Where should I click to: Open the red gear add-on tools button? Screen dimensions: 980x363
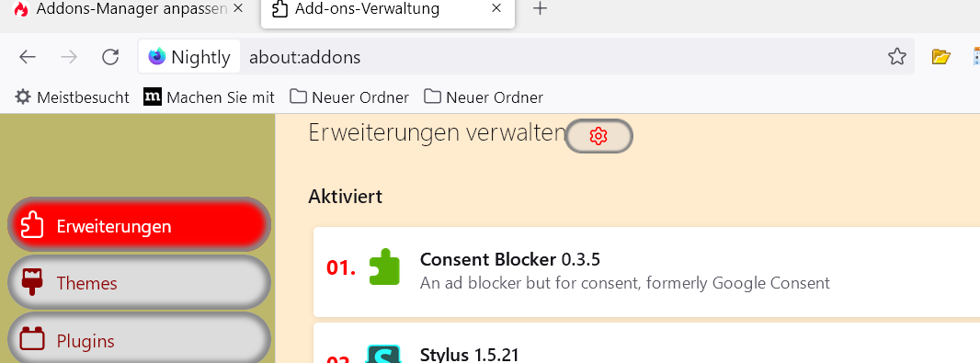coord(598,136)
